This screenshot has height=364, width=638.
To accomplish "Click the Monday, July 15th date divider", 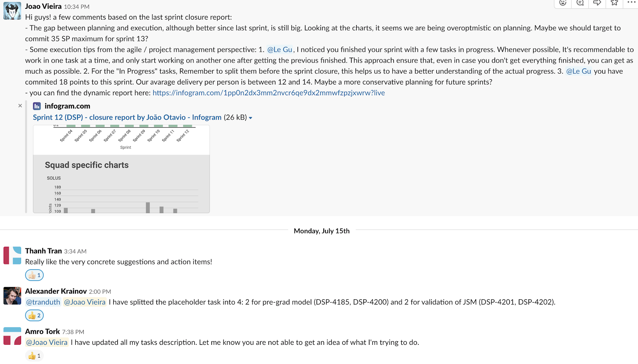I will pos(321,231).
